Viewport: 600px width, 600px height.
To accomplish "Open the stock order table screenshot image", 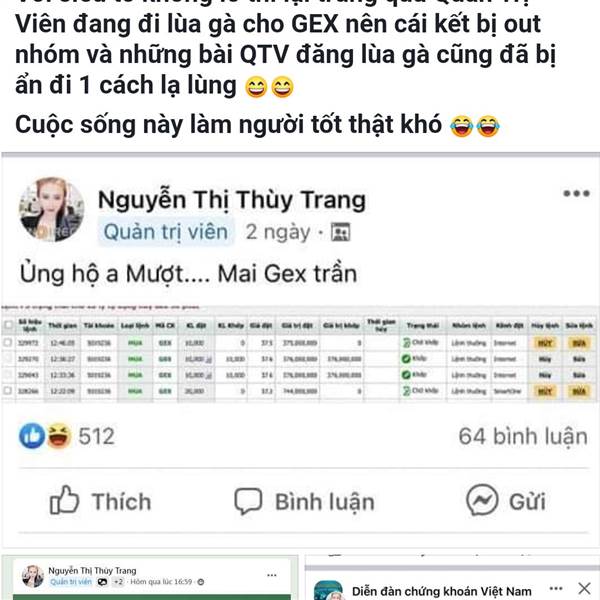I will [x=300, y=354].
